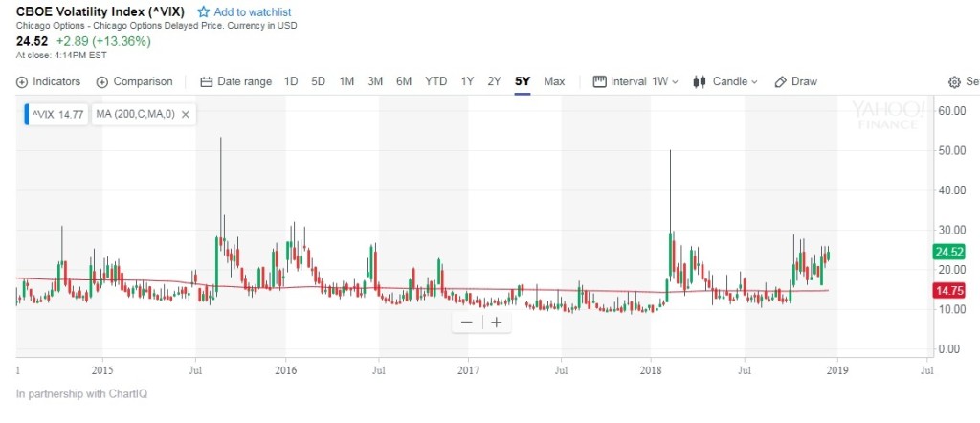Select the 5Y range tab
Viewport: 980px width, 423px height.
[523, 81]
